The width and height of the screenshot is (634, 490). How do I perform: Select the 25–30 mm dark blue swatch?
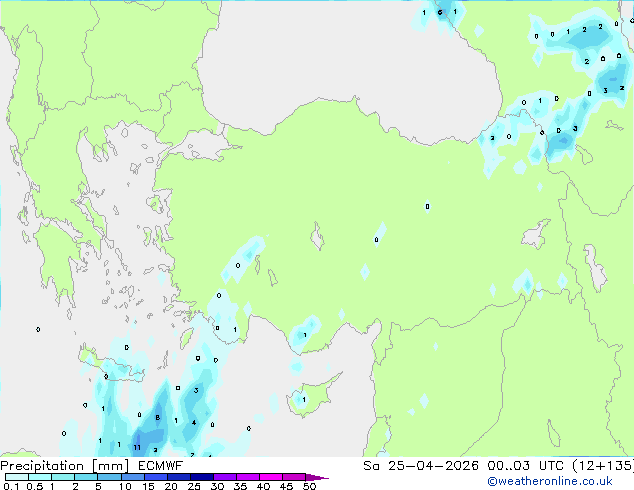pyautogui.click(x=201, y=477)
